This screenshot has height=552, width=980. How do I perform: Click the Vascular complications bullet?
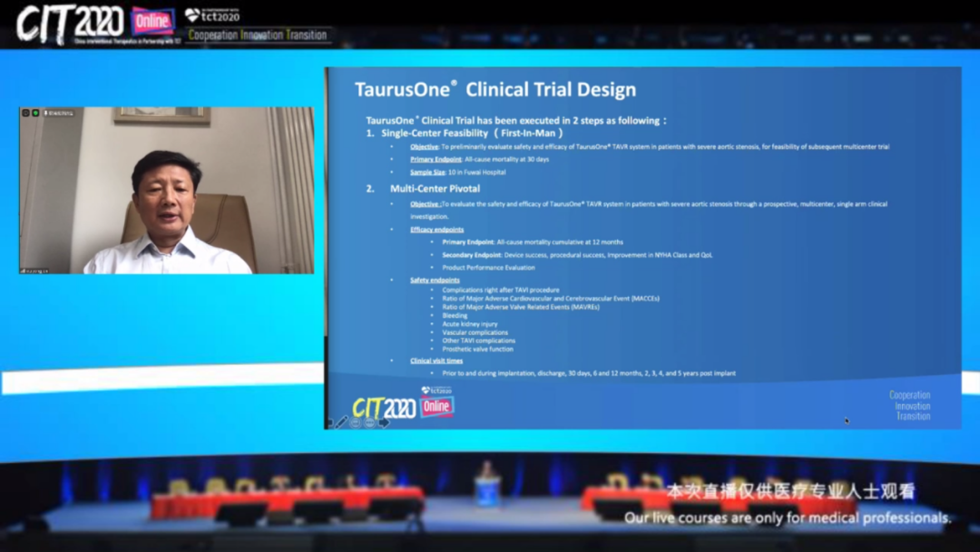click(x=475, y=332)
